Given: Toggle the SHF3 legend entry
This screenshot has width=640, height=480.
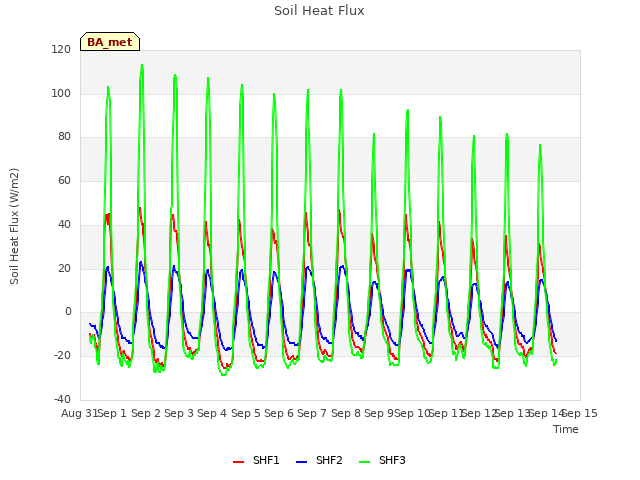Looking at the screenshot, I should [382, 461].
